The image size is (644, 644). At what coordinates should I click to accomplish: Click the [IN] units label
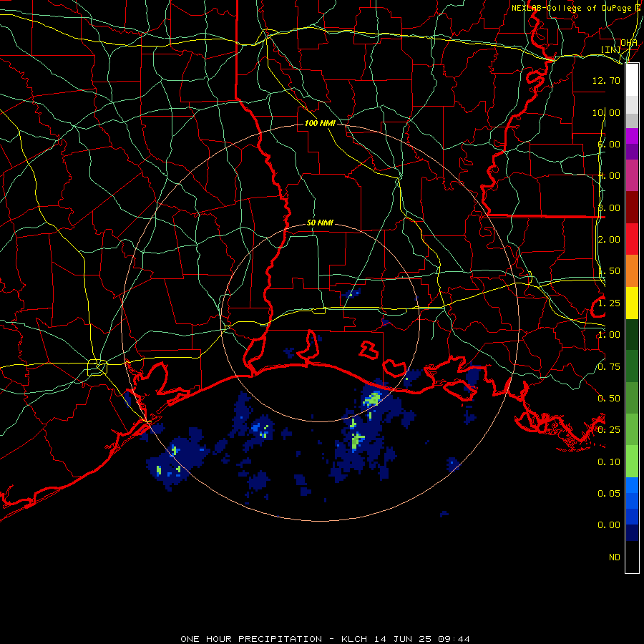pyautogui.click(x=611, y=49)
